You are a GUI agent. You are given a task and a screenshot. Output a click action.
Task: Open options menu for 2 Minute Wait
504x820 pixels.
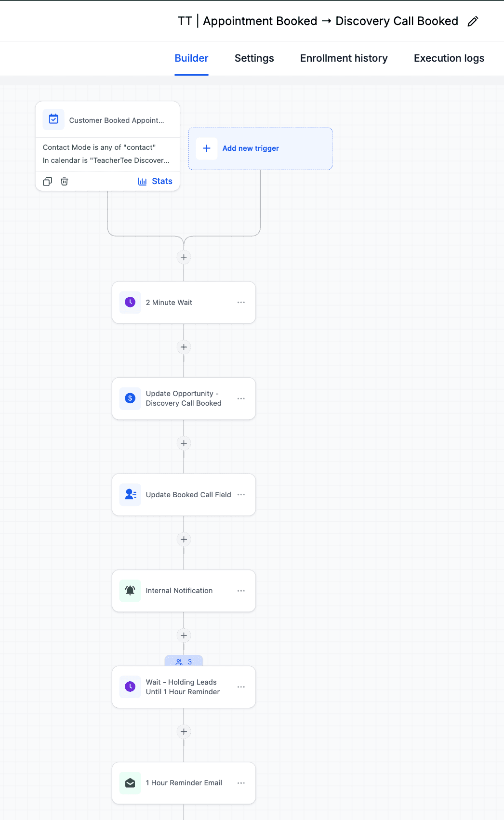click(x=241, y=303)
